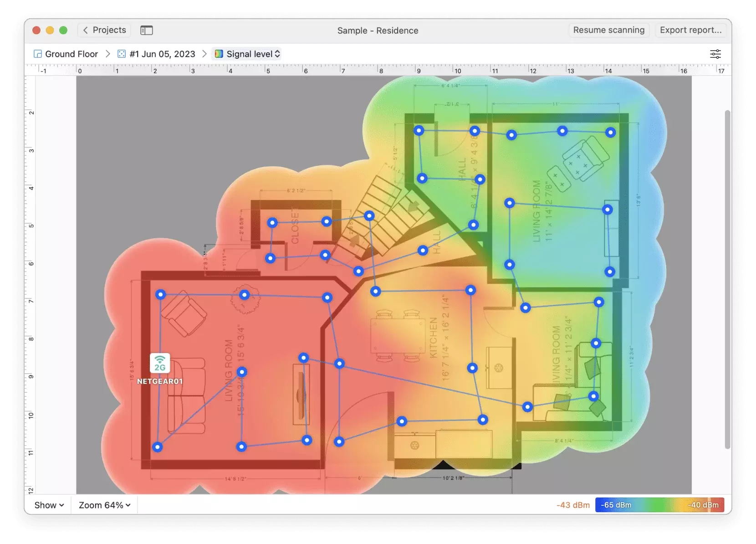Click the -65 dBm legend label
The image size is (756, 544).
616,505
